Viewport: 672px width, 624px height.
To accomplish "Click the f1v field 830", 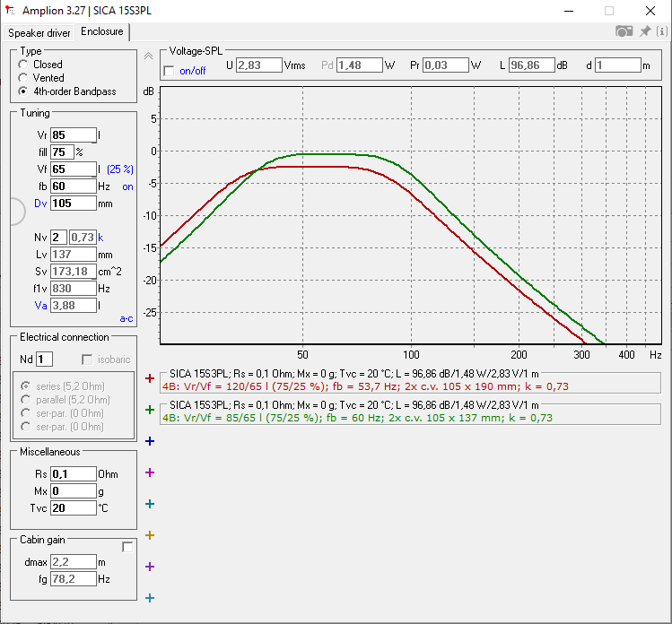I will tap(74, 289).
